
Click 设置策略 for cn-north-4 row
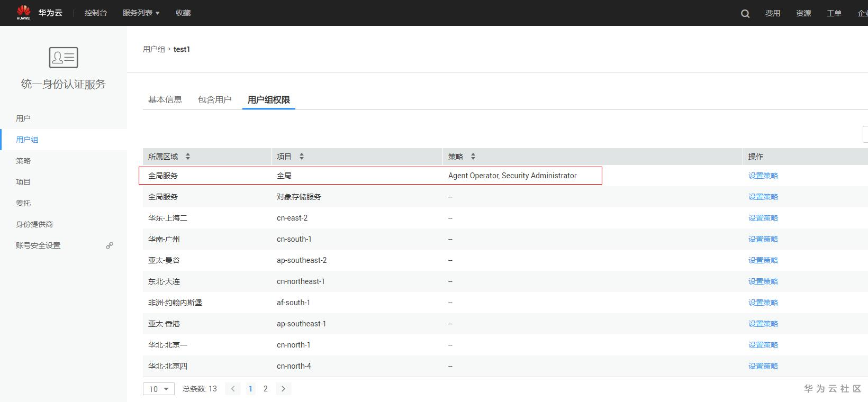[763, 366]
